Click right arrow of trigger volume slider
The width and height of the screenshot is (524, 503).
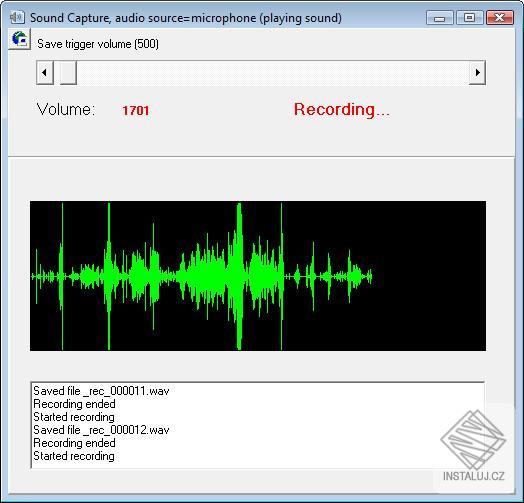477,72
